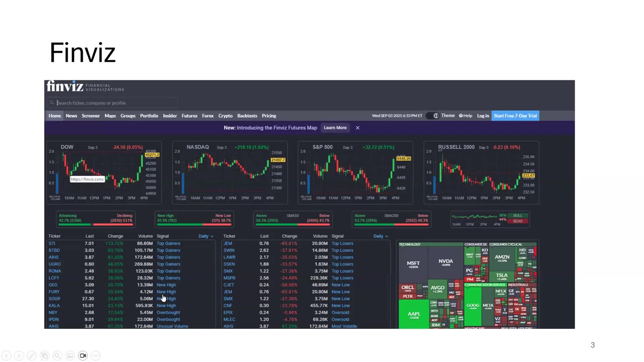644x362 pixels.
Task: Click the Learn More button
Action: coord(335,128)
